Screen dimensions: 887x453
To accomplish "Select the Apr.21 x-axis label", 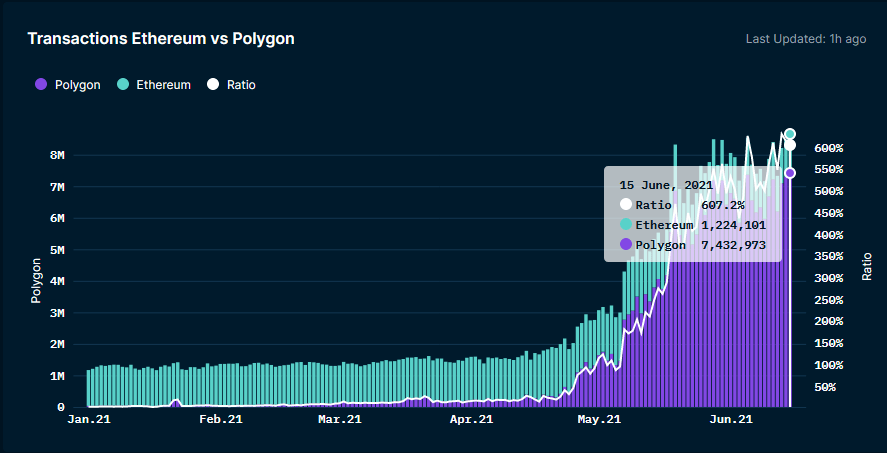I will tap(472, 420).
